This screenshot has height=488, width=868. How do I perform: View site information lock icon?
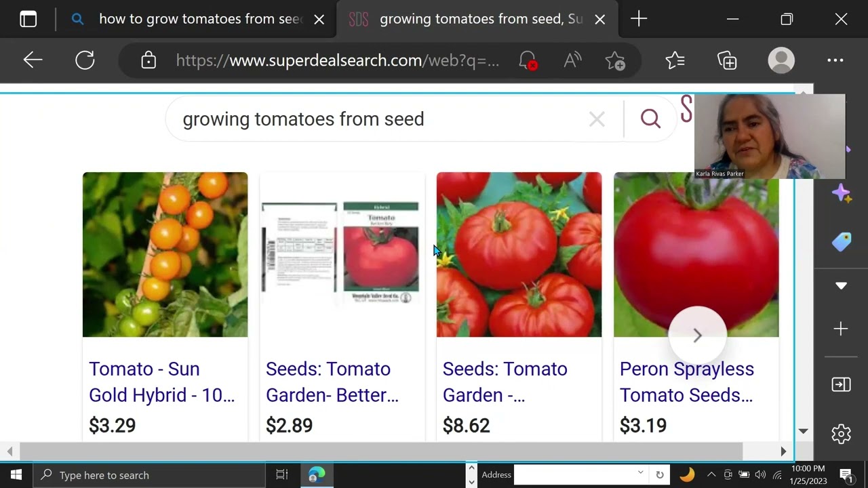(x=149, y=60)
